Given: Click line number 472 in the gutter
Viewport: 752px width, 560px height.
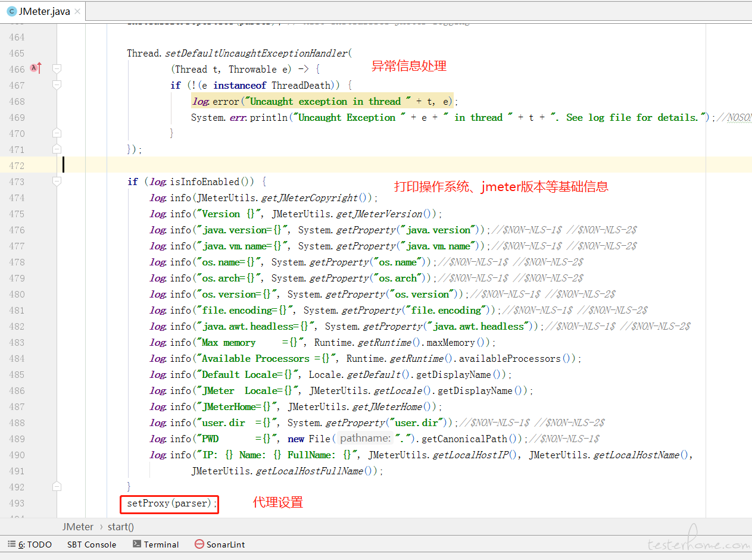Looking at the screenshot, I should (17, 165).
